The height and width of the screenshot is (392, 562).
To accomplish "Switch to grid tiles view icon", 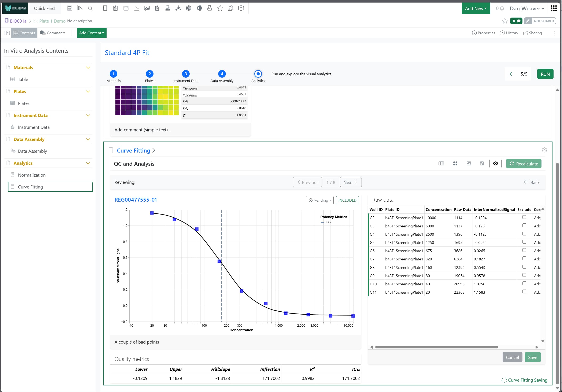I will (x=455, y=164).
